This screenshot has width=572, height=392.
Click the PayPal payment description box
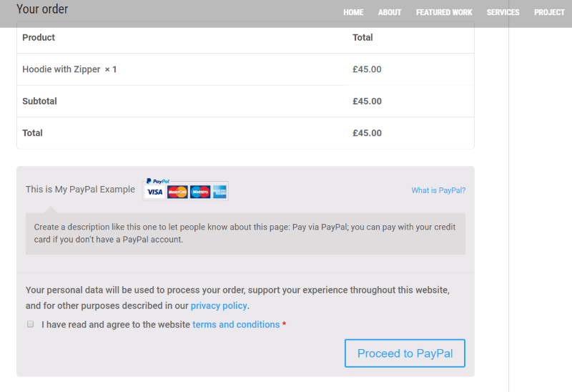point(245,234)
